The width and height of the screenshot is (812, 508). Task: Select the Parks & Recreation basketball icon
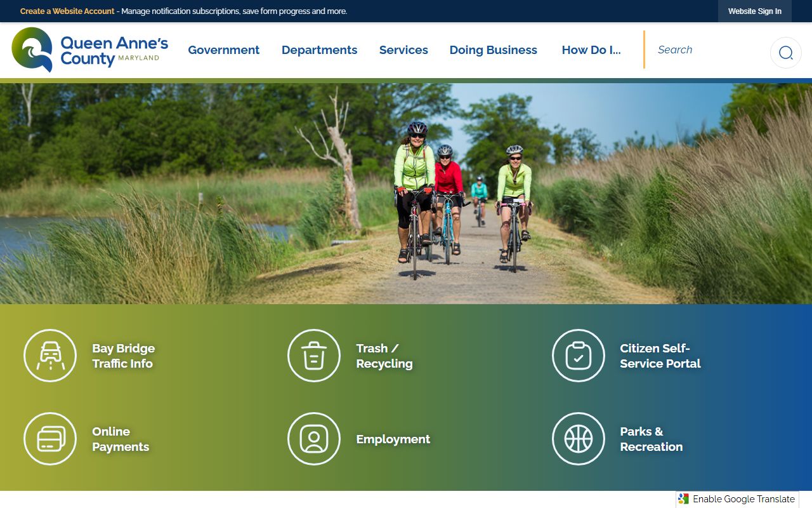(x=579, y=439)
